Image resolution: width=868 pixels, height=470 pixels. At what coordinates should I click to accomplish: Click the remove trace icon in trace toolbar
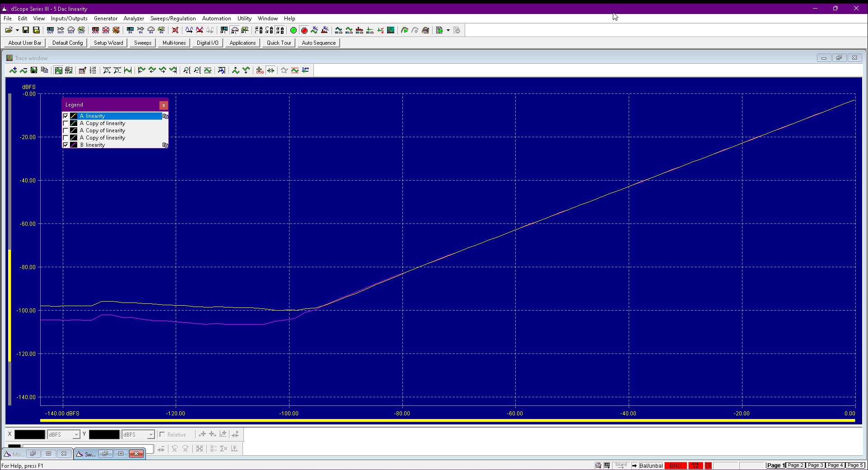pos(23,70)
